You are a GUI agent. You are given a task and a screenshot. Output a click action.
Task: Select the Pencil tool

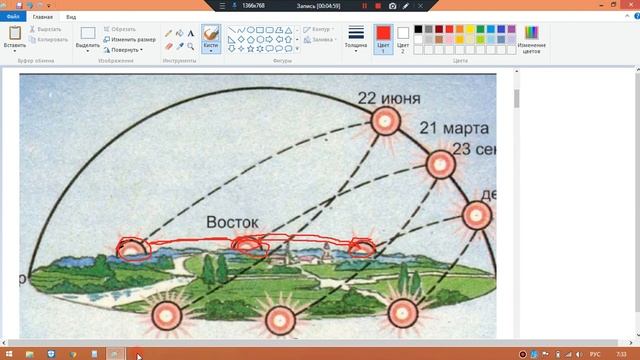pyautogui.click(x=168, y=33)
